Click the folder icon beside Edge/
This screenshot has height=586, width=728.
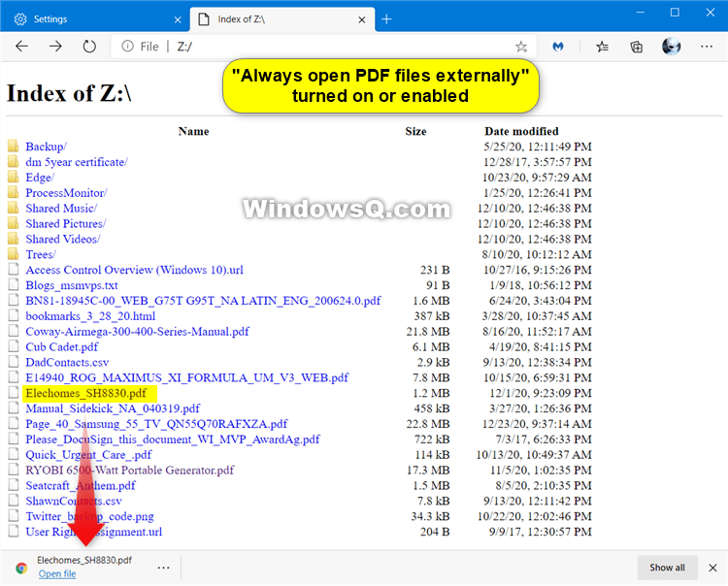tap(13, 177)
